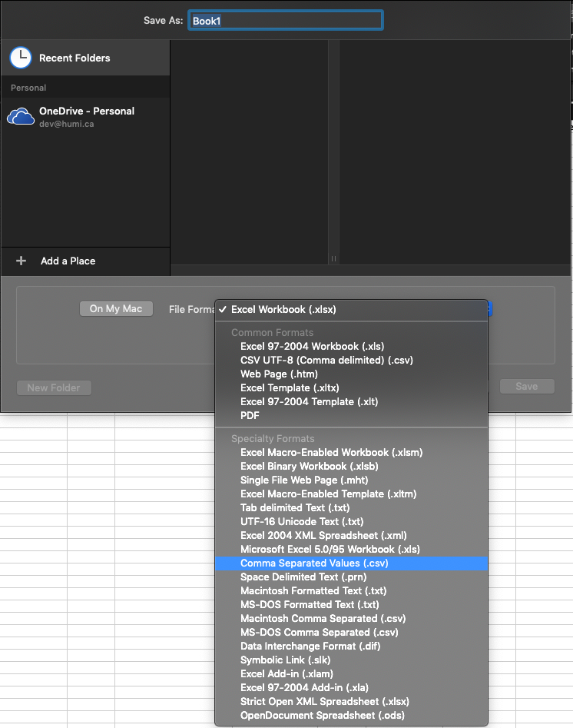Click the New Folder button
The height and width of the screenshot is (728, 573).
(54, 387)
